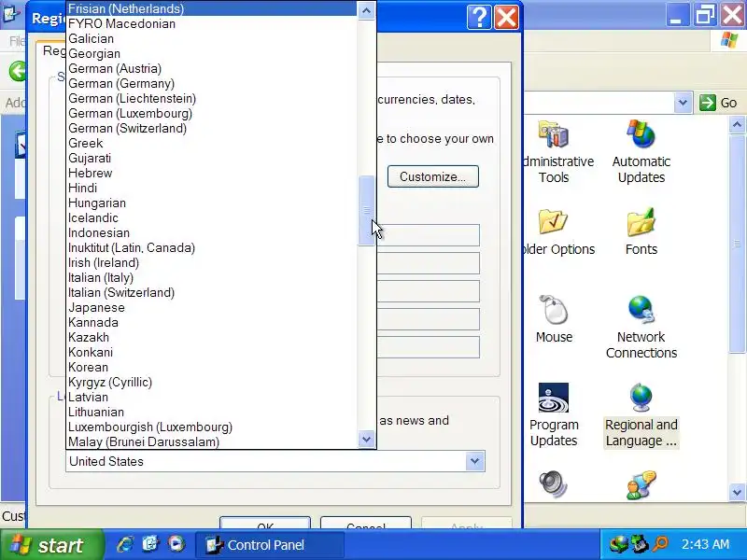Select Greek in the list
The image size is (747, 560).
[x=212, y=144]
